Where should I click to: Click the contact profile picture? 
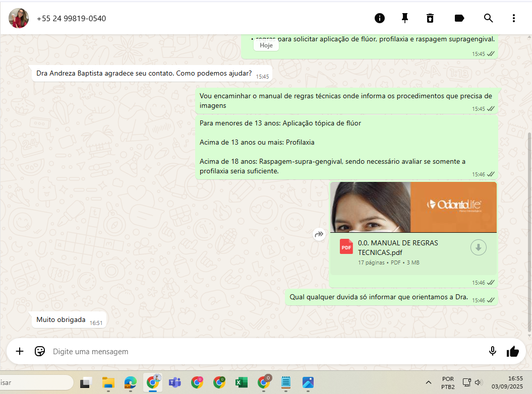tap(19, 18)
